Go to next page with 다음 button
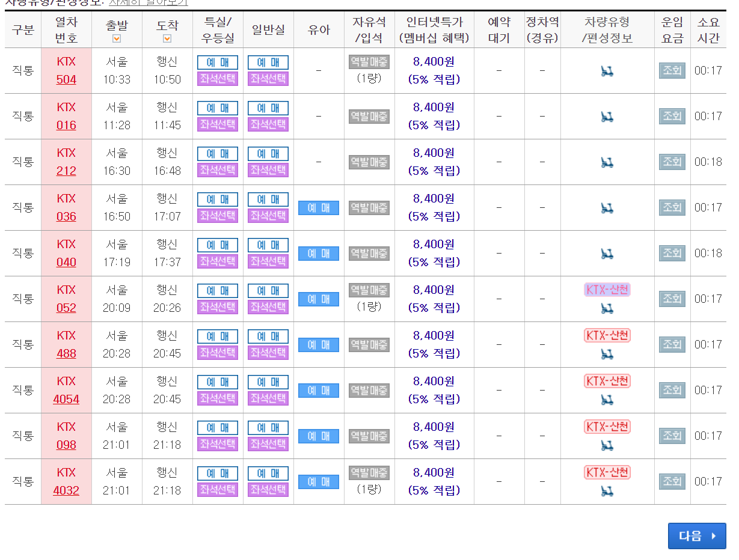This screenshot has height=560, width=739. pos(697,536)
